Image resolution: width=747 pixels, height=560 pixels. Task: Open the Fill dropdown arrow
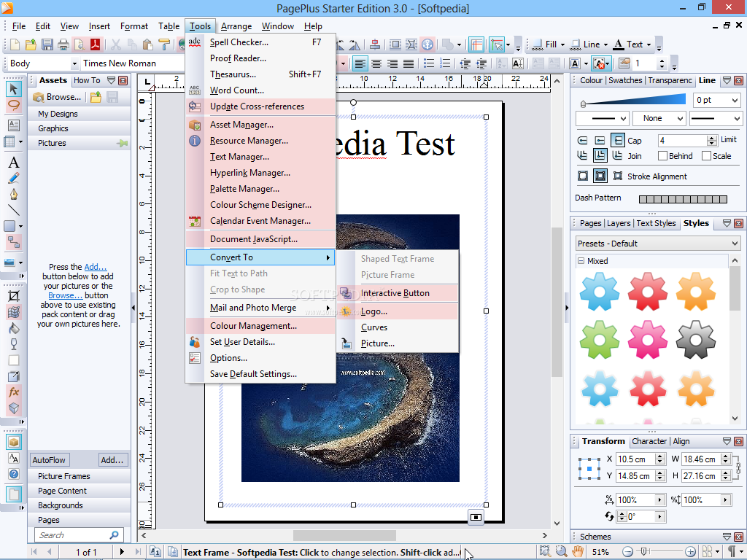click(562, 44)
